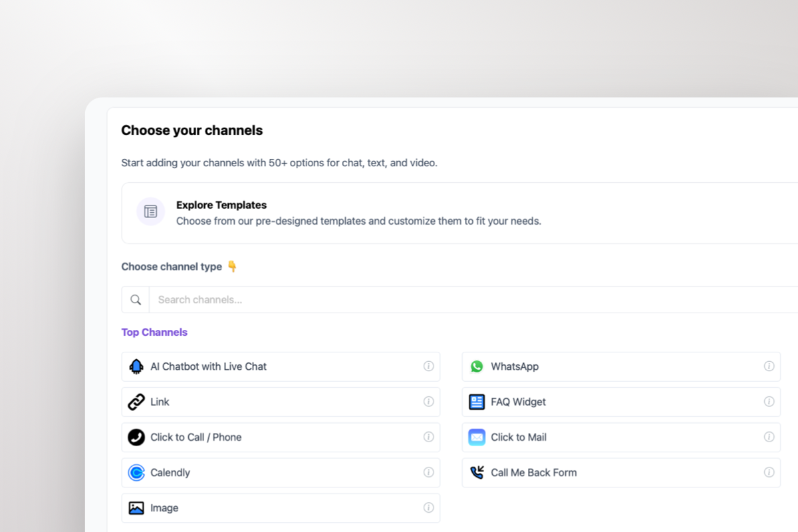Focus the Search channels input field
The width and height of the screenshot is (798, 532).
click(465, 300)
